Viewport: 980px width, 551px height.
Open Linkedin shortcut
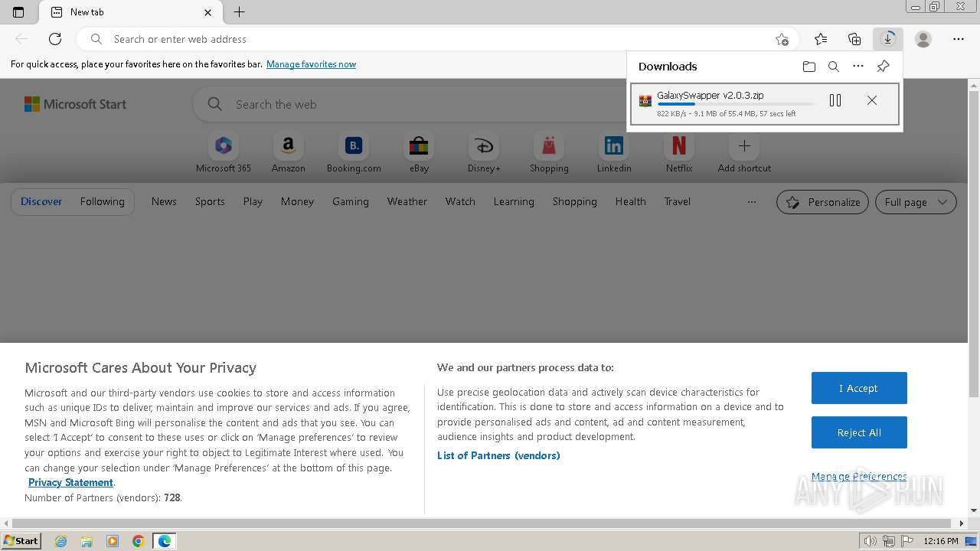(x=614, y=153)
